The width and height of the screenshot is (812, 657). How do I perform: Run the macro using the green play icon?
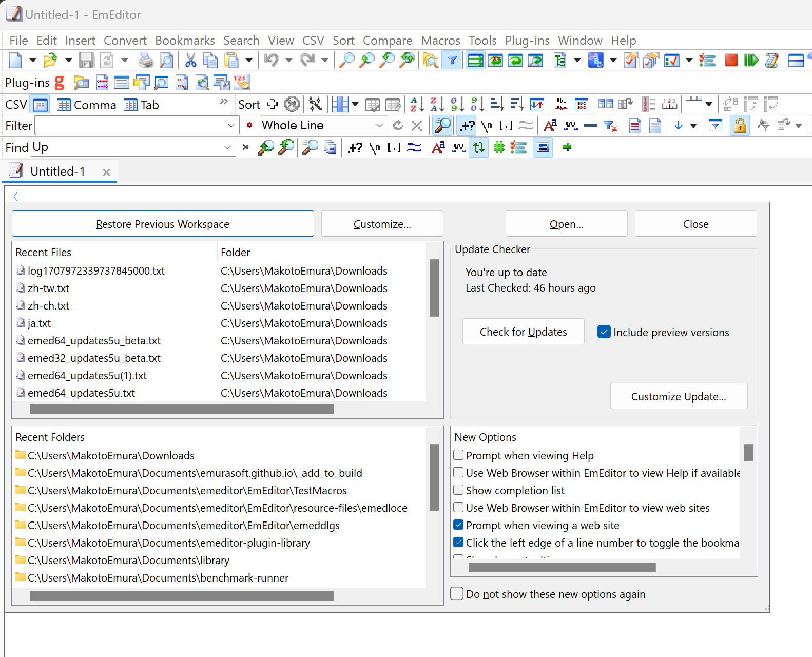751,61
